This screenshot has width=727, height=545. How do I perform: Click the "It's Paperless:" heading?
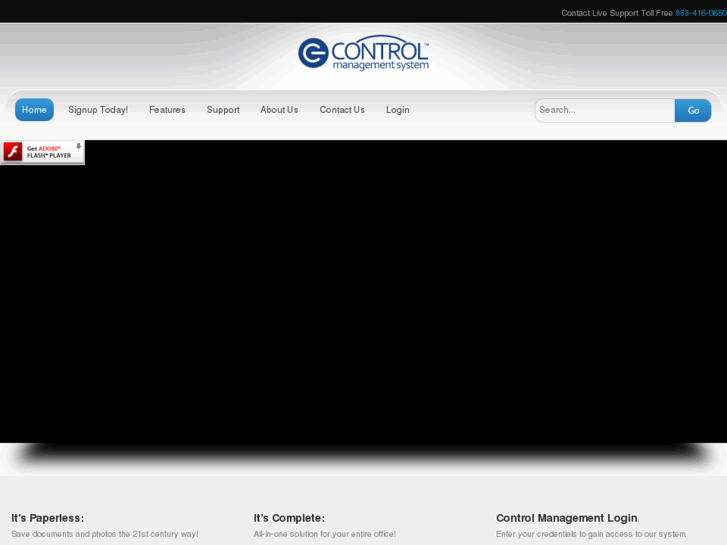pyautogui.click(x=48, y=518)
